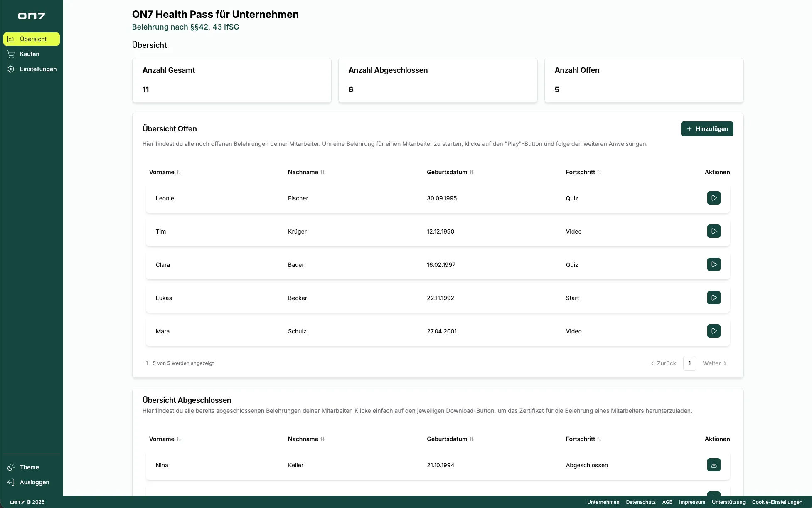Screen dimensions: 812x508
Task: Play Mara Schulz's open training
Action: coord(714,331)
